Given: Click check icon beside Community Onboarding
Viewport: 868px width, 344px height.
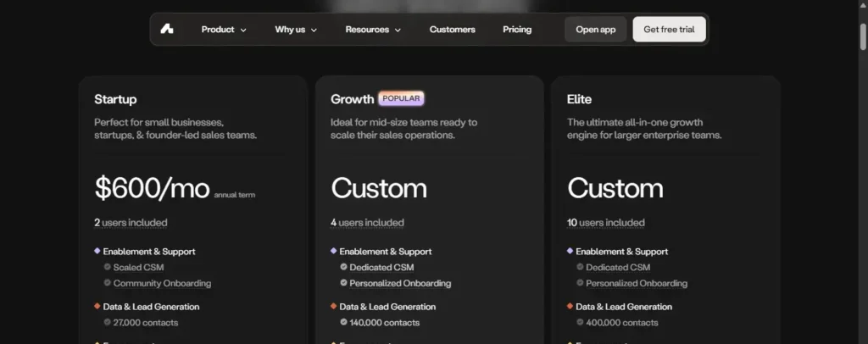Looking at the screenshot, I should pyautogui.click(x=108, y=283).
